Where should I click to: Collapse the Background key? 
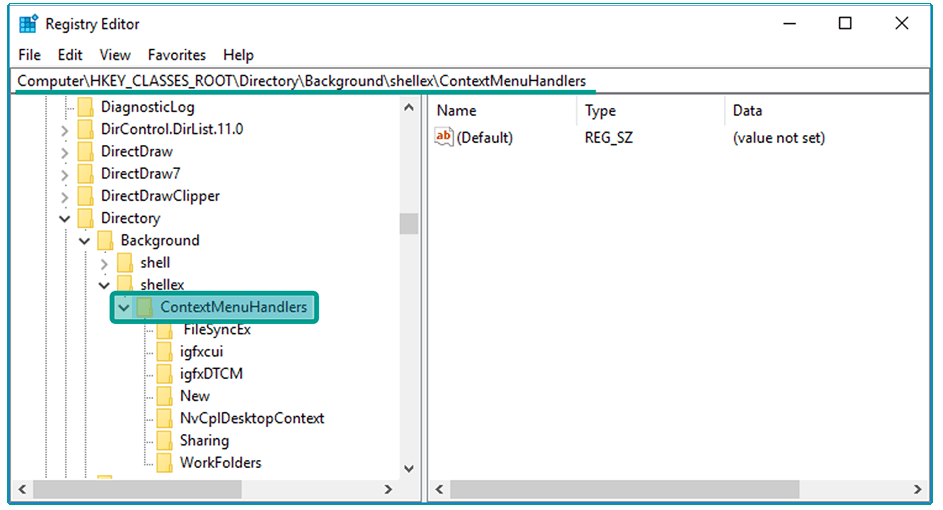[x=85, y=241]
